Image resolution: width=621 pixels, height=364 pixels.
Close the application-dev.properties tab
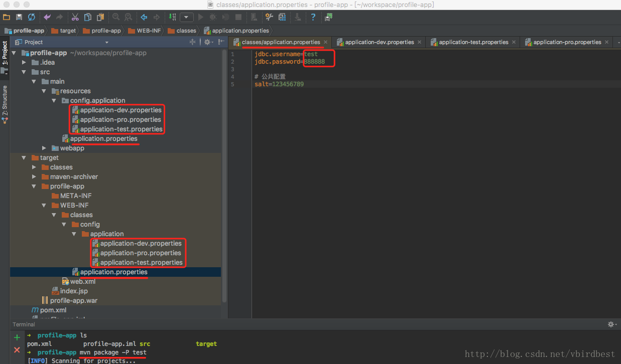(x=419, y=42)
